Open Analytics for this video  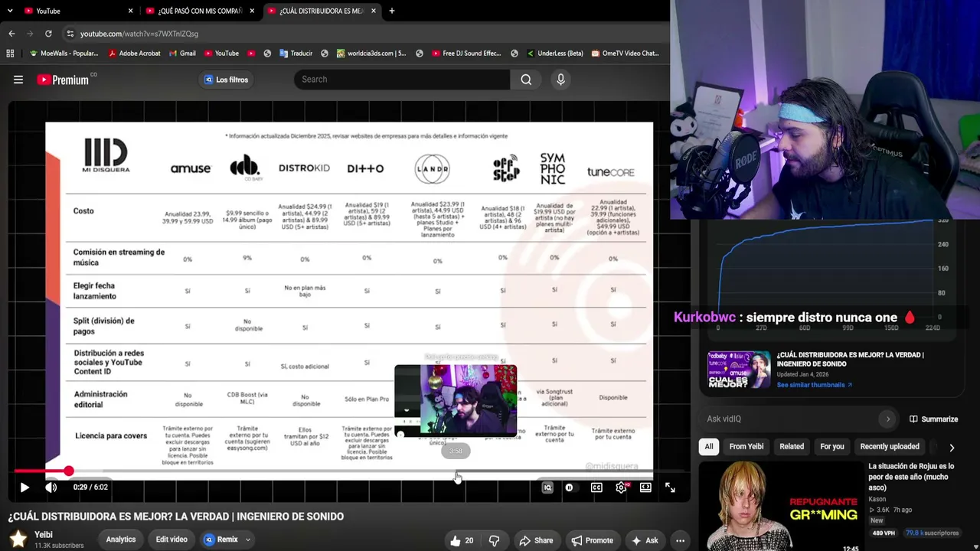point(121,540)
